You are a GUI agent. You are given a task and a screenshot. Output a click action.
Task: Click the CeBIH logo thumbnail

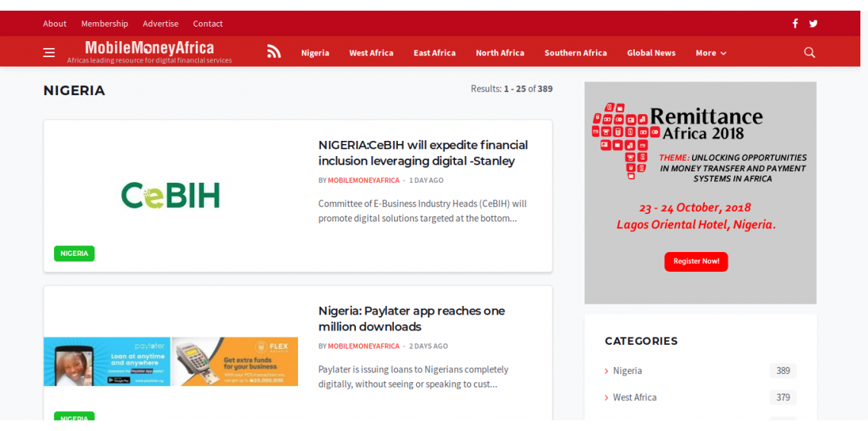(x=171, y=195)
